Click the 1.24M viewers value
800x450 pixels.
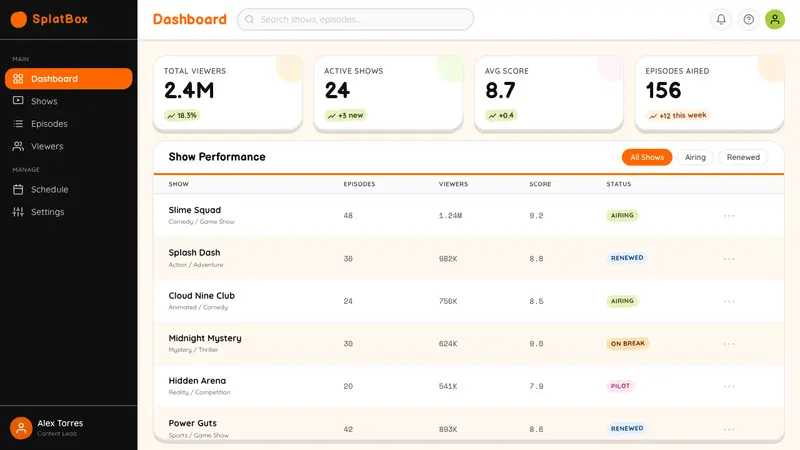click(451, 216)
